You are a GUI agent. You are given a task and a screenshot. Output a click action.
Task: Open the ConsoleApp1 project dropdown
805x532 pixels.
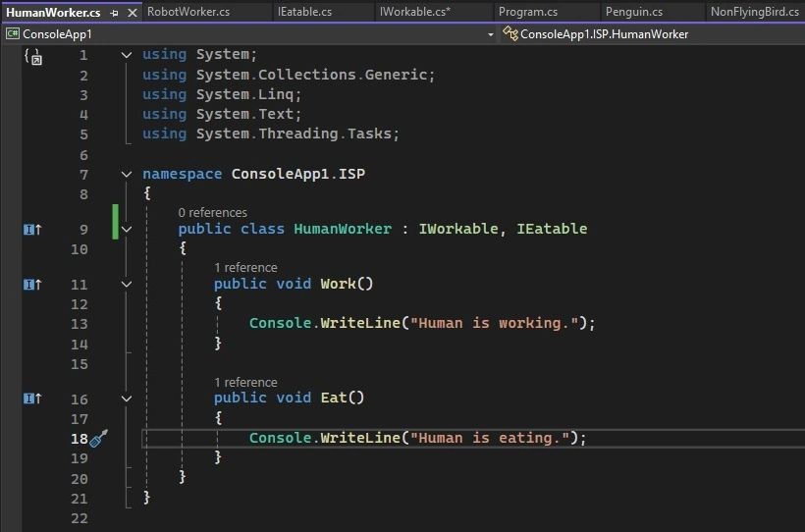click(490, 34)
